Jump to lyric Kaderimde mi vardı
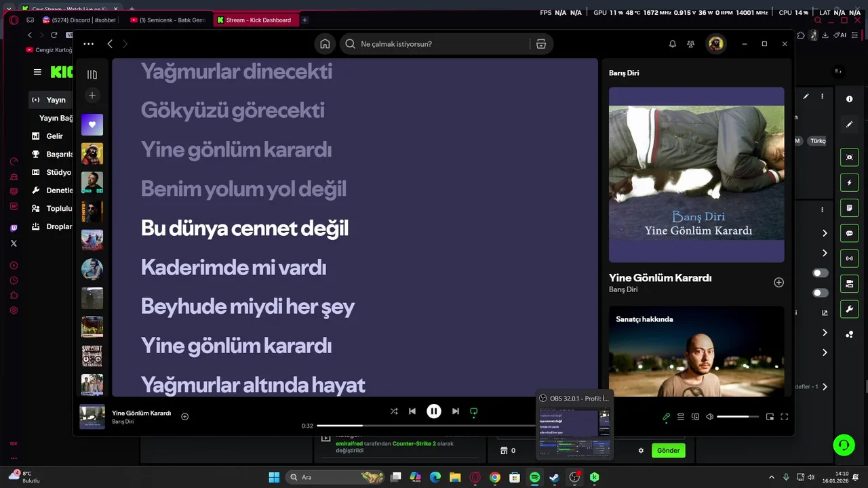 [x=233, y=268]
